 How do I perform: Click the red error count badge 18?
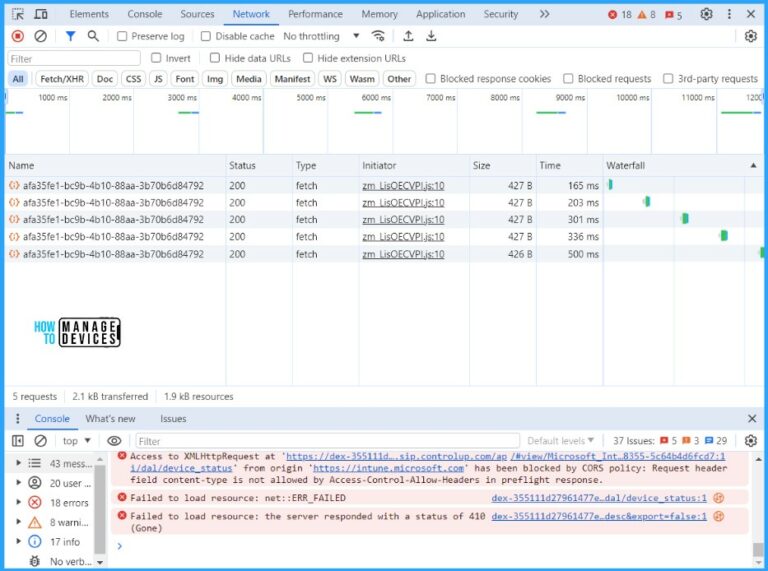point(620,15)
